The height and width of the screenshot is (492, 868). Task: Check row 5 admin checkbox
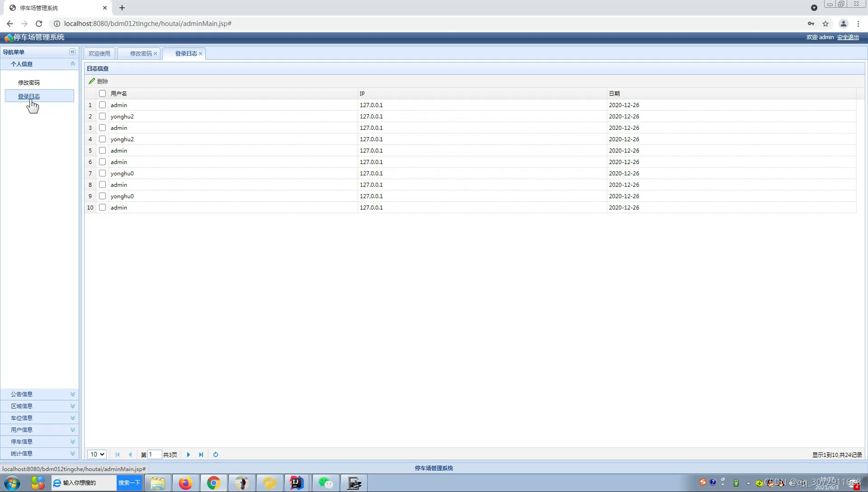coord(103,151)
